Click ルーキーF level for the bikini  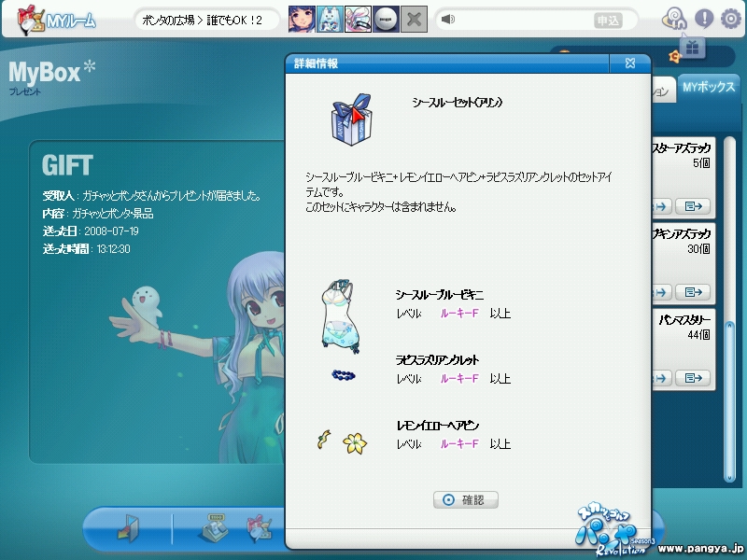(x=459, y=314)
